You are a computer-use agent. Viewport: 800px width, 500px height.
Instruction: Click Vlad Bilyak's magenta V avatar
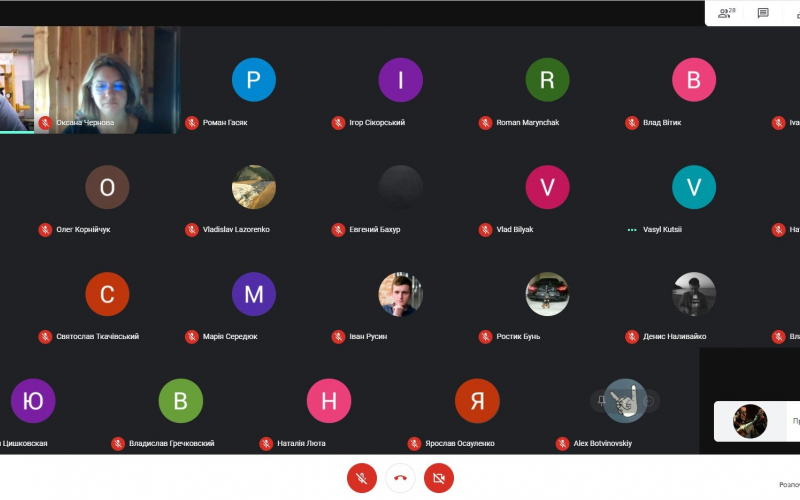coord(547,187)
